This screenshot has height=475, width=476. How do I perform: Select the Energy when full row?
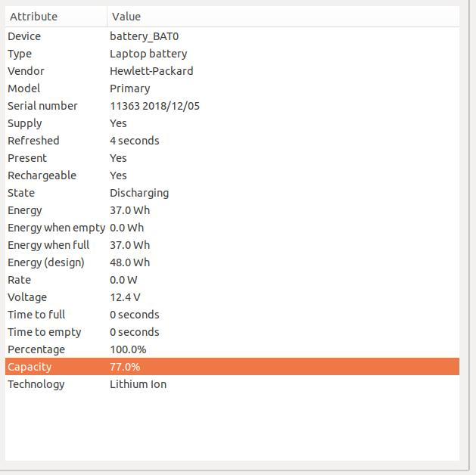(x=232, y=245)
